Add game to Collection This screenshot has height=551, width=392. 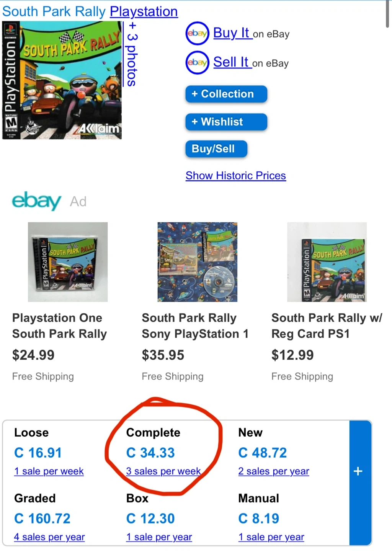click(226, 94)
